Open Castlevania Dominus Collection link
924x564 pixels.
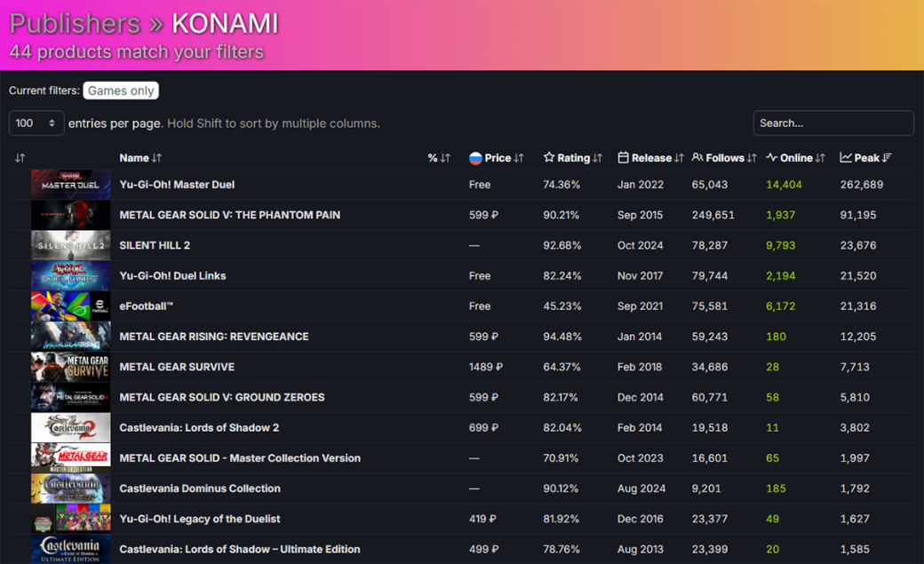(200, 489)
